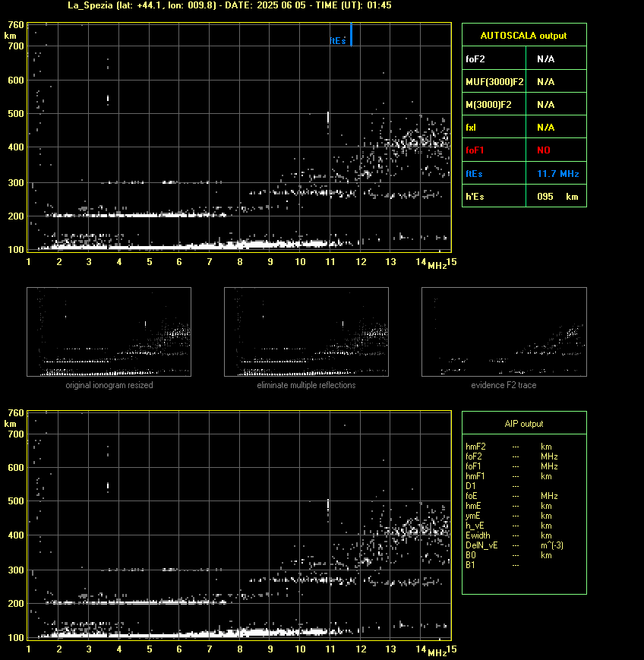Click the B1 row in AIP output
Viewport: 644px width, 660px height.
(x=492, y=565)
